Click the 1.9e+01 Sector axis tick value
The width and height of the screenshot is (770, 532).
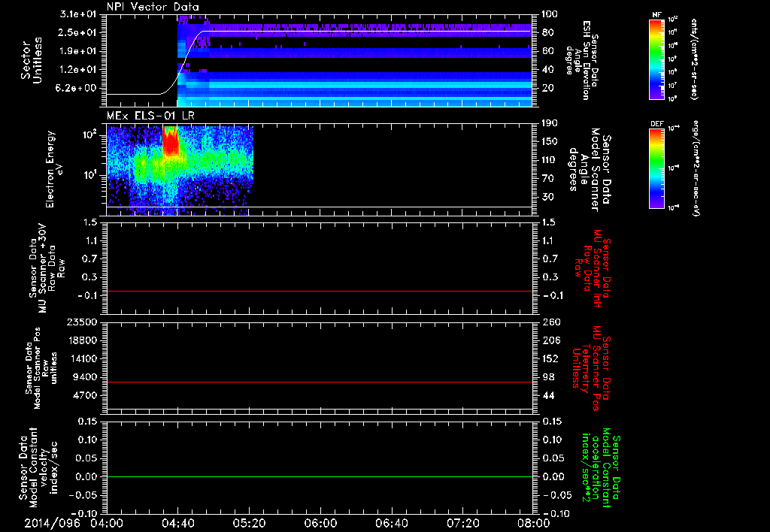coord(78,51)
